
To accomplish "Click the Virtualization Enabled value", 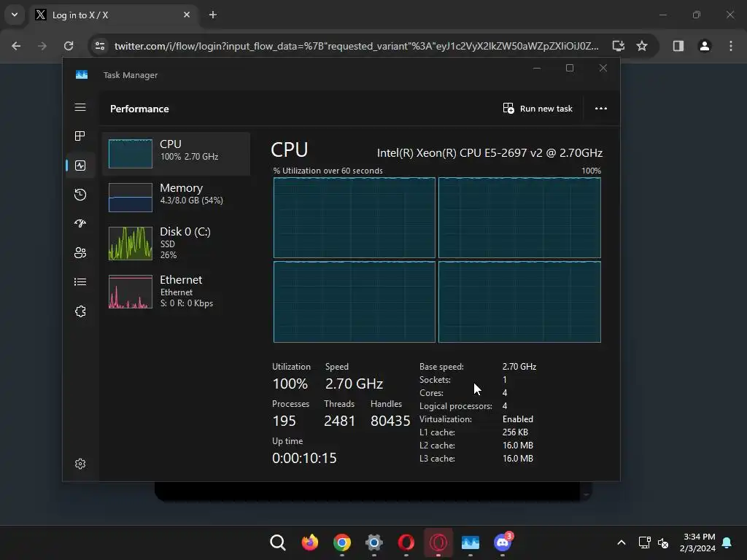I will (x=518, y=419).
